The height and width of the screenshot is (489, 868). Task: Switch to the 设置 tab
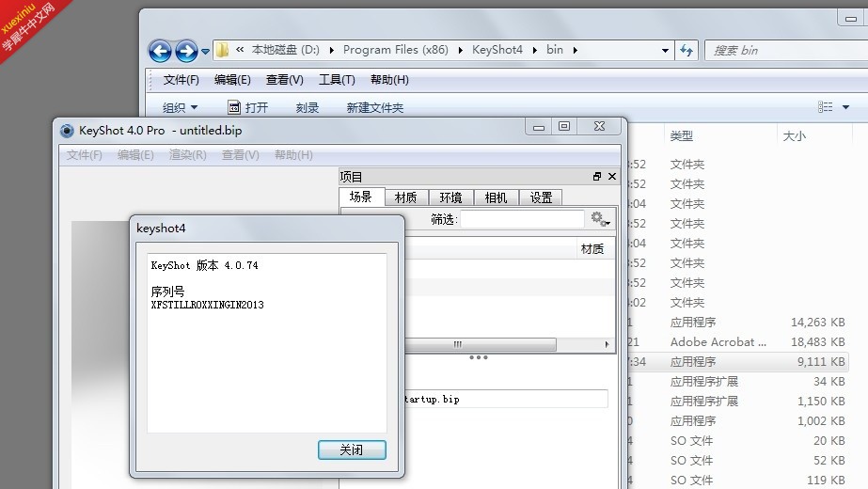click(541, 197)
